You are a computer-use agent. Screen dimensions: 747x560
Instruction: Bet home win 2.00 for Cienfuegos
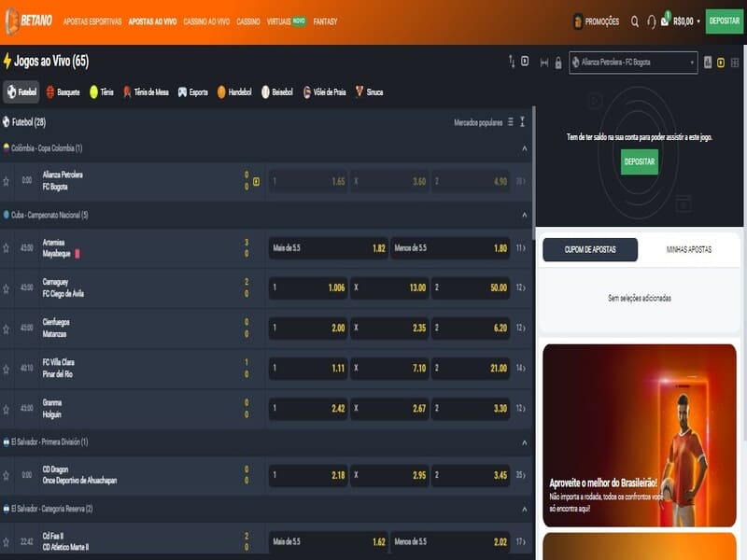pos(308,329)
